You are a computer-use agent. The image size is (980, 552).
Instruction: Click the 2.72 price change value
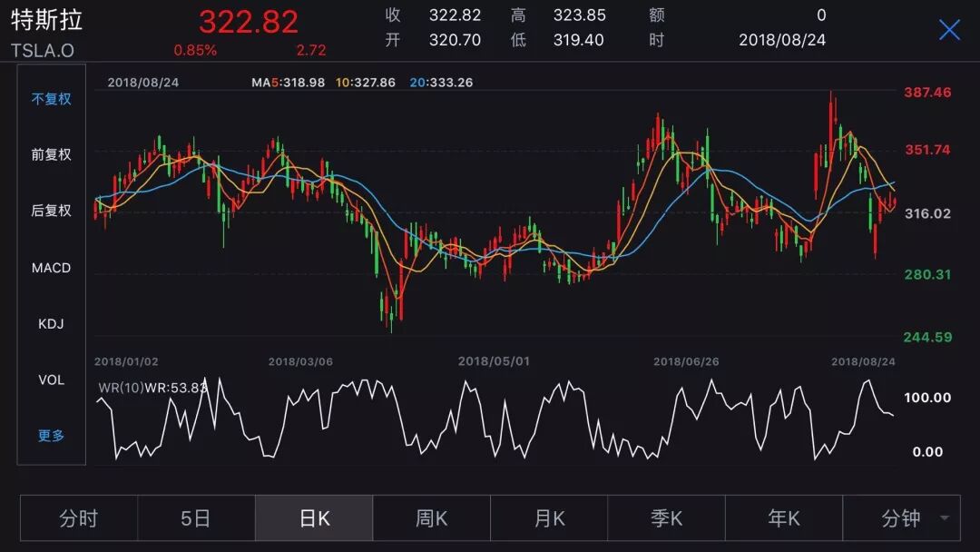[x=311, y=50]
